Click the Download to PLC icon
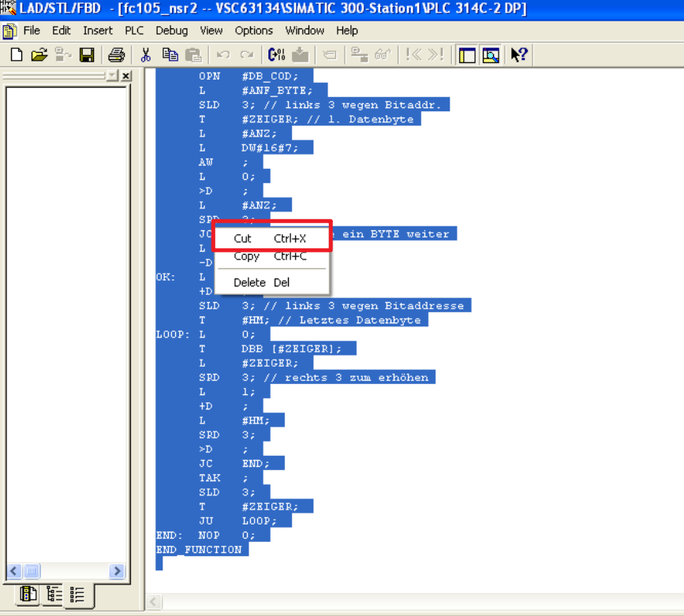 click(300, 54)
